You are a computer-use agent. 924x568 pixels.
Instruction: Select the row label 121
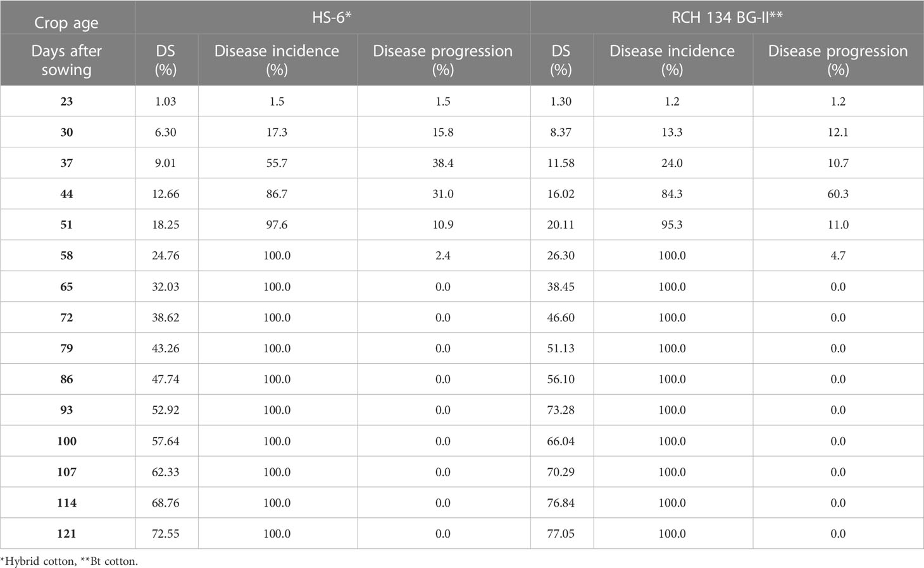pyautogui.click(x=66, y=534)
